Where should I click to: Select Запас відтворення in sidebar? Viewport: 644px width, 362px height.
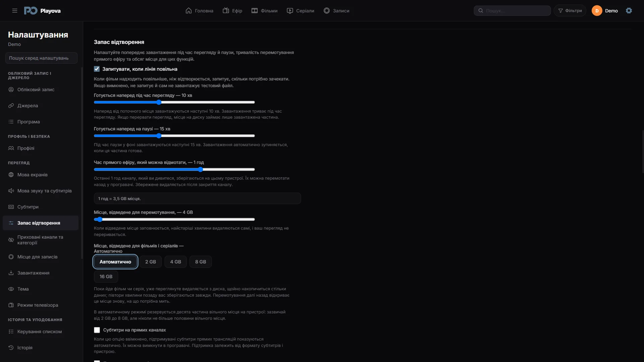(x=41, y=223)
